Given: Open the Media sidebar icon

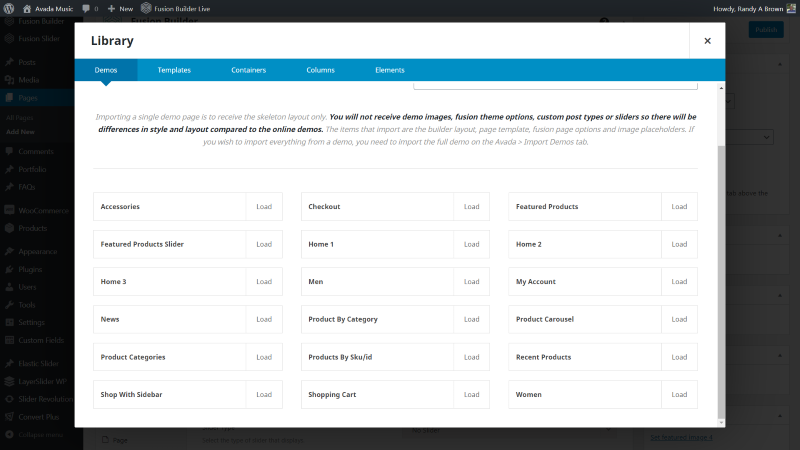Looking at the screenshot, I should [x=9, y=80].
